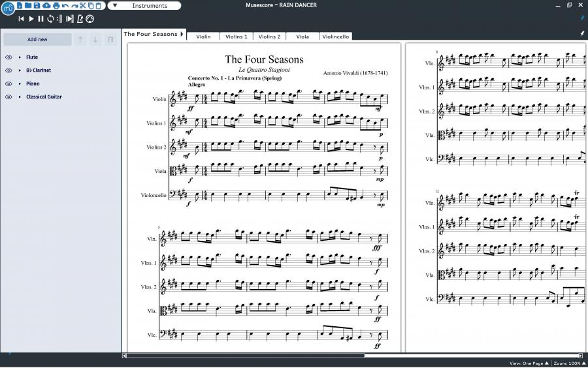Open the Viola part tab
The width and height of the screenshot is (588, 368).
coord(302,37)
